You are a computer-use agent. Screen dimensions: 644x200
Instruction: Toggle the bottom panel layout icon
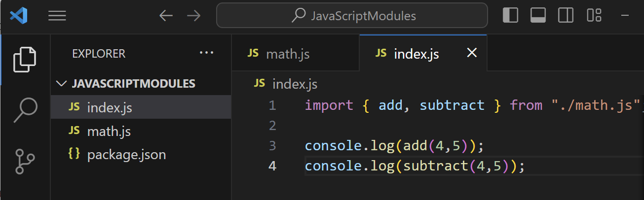(538, 15)
